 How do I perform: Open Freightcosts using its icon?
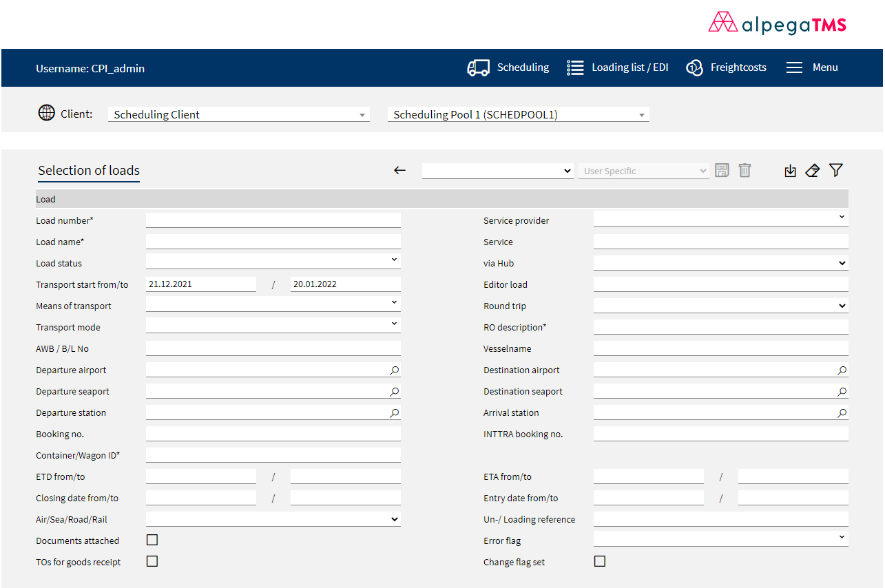694,67
